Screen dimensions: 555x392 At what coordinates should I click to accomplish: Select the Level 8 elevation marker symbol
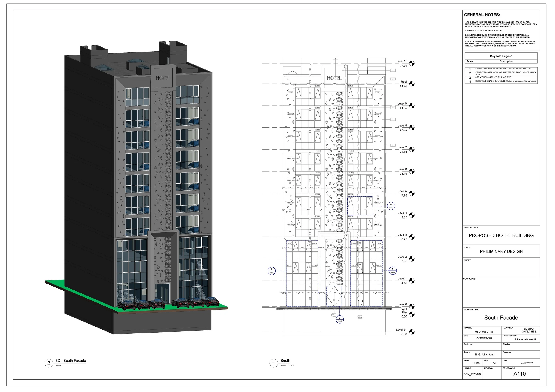[412, 128]
